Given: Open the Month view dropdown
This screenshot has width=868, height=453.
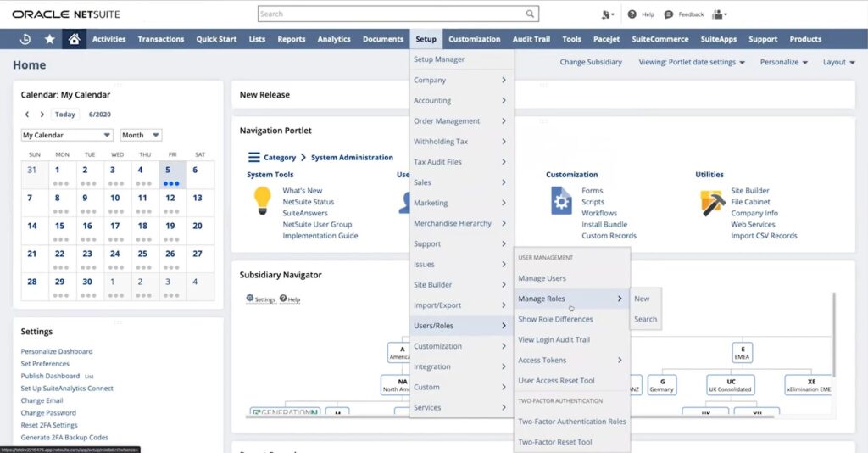Looking at the screenshot, I should 141,135.
